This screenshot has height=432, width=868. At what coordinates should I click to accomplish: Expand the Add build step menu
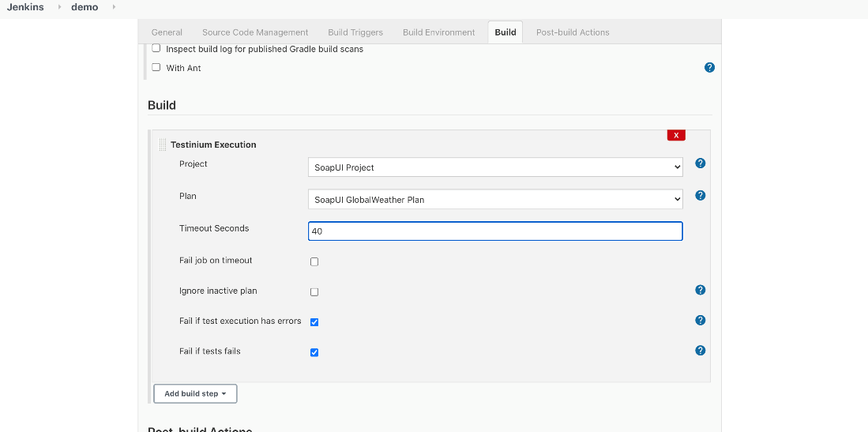coord(195,394)
